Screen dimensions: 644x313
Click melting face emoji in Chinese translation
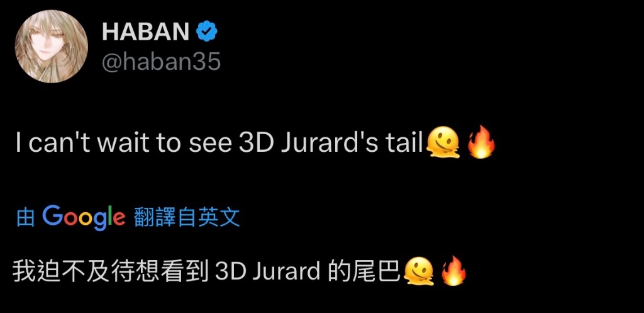[419, 271]
